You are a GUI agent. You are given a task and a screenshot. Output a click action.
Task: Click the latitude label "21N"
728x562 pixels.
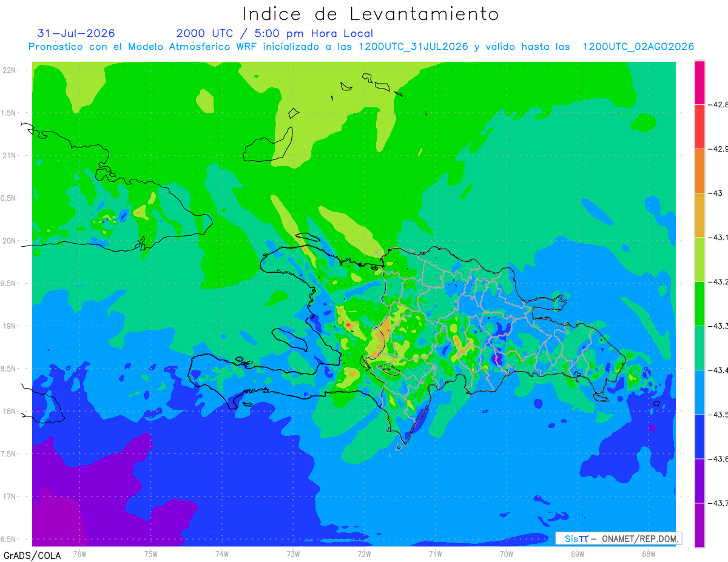pos(10,155)
